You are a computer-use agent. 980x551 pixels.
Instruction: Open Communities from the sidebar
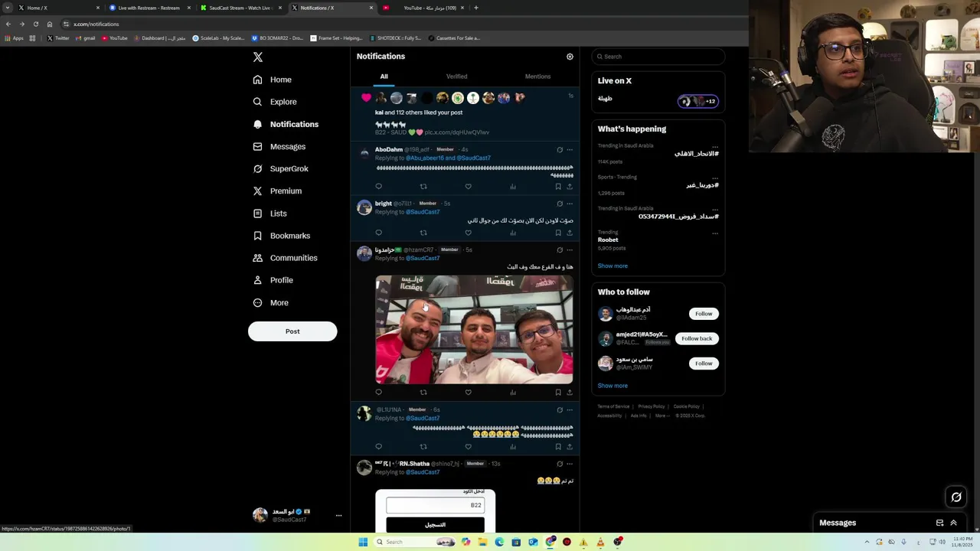click(x=285, y=258)
